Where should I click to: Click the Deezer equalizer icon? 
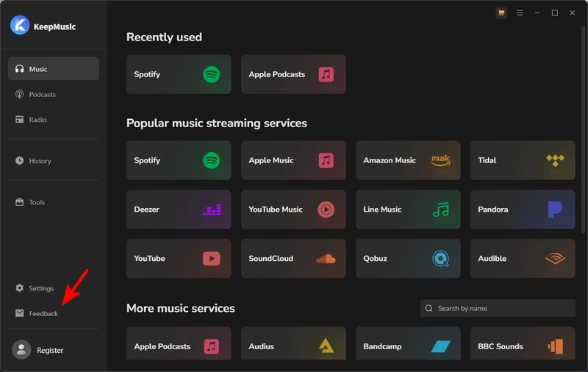tap(212, 210)
